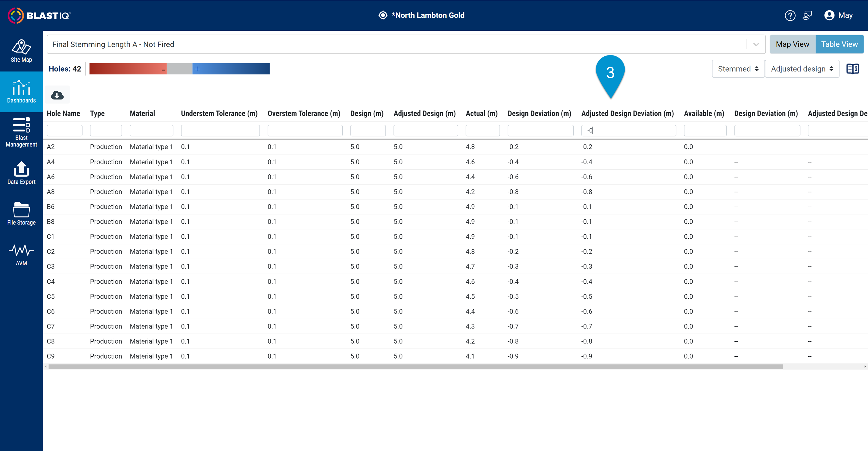This screenshot has width=868, height=451.
Task: Select hole C5 row name
Action: pos(51,297)
